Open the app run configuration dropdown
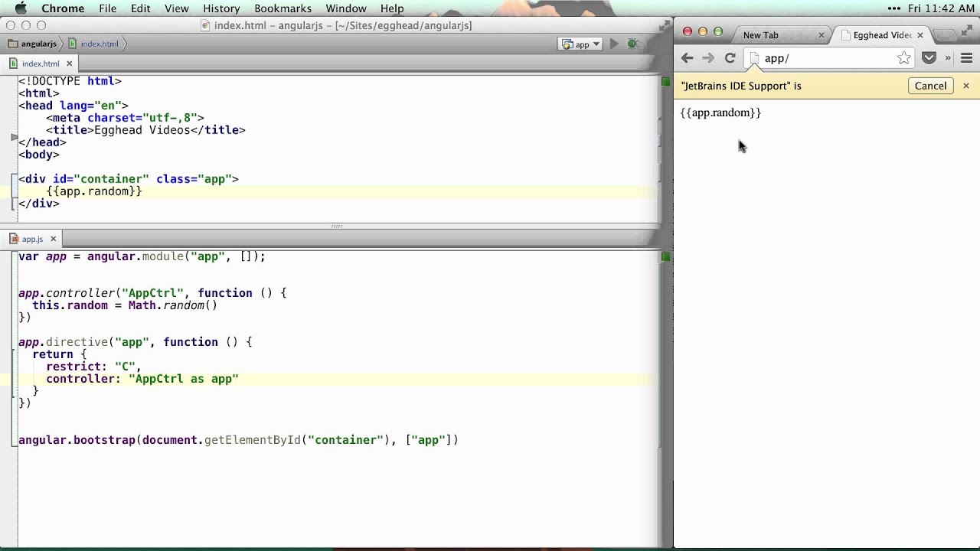 pyautogui.click(x=581, y=44)
